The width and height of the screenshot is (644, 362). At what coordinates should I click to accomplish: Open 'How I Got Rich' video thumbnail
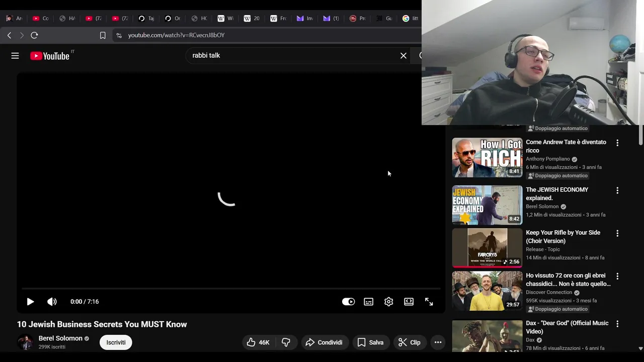(487, 157)
